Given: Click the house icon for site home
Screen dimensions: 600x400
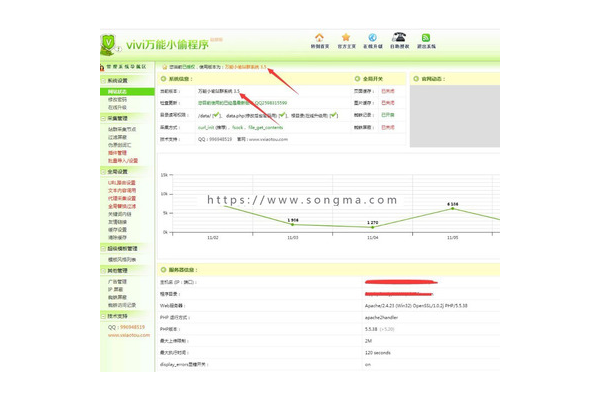Looking at the screenshot, I should click(319, 37).
